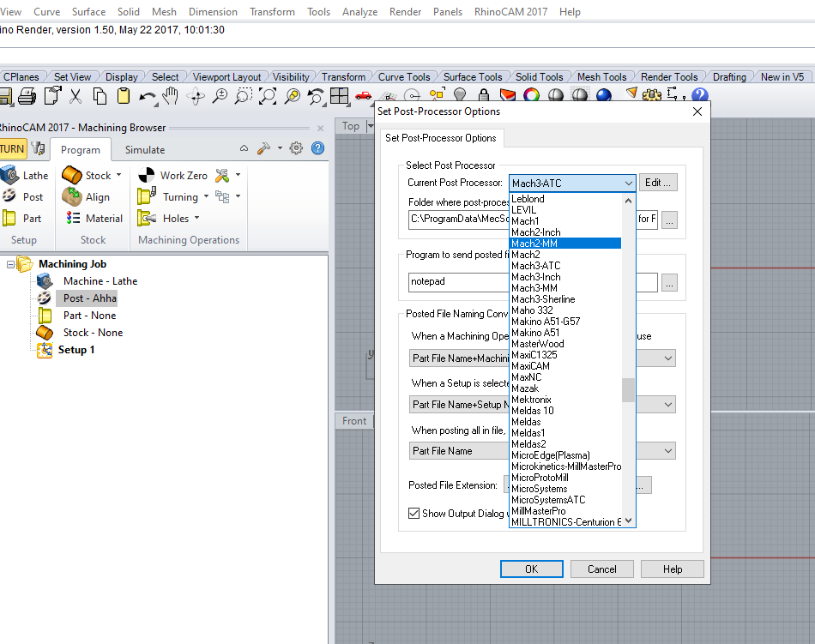Expand the Holes operations dropdown
The width and height of the screenshot is (815, 644).
coord(197,218)
